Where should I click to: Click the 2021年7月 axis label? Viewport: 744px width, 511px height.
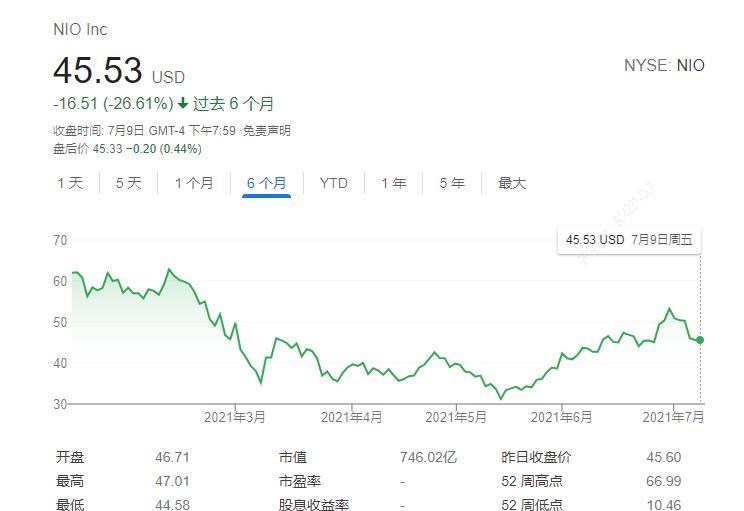point(673,418)
